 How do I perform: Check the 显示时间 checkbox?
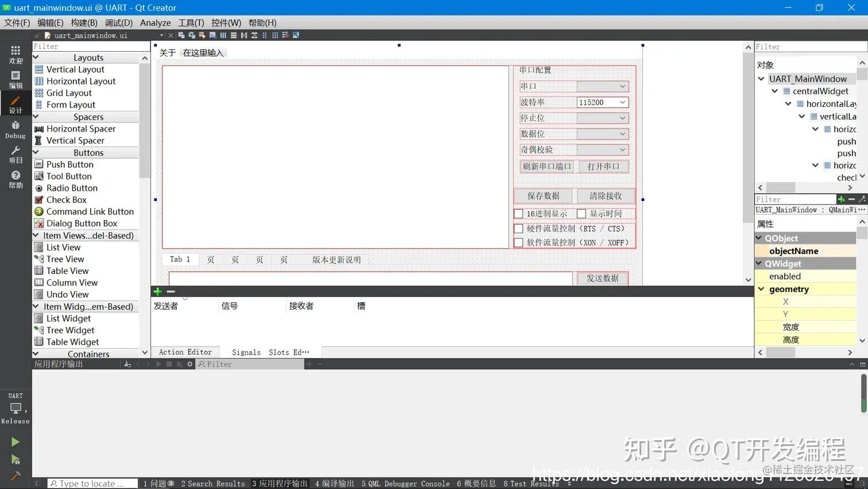(x=581, y=213)
